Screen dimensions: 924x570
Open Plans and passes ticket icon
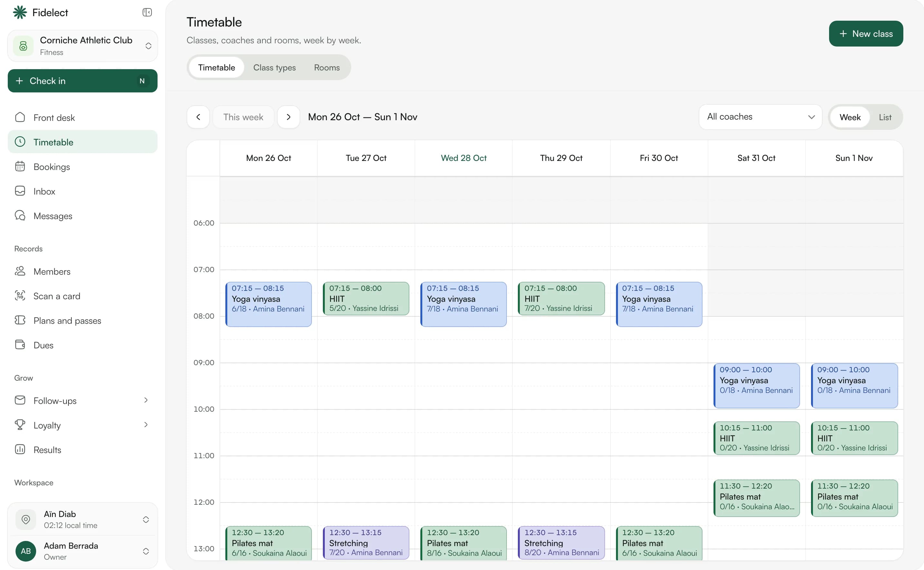(x=20, y=320)
